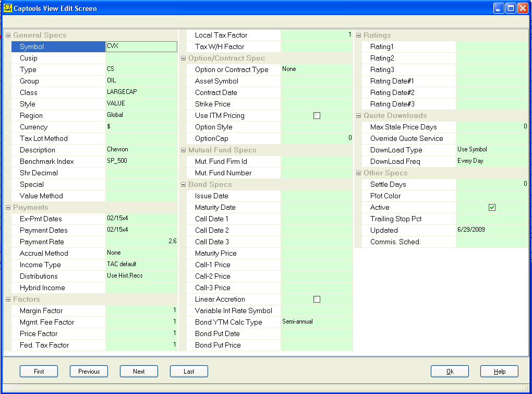Uncheck the Active checkbox under Other Specs
The width and height of the screenshot is (532, 394).
[492, 207]
